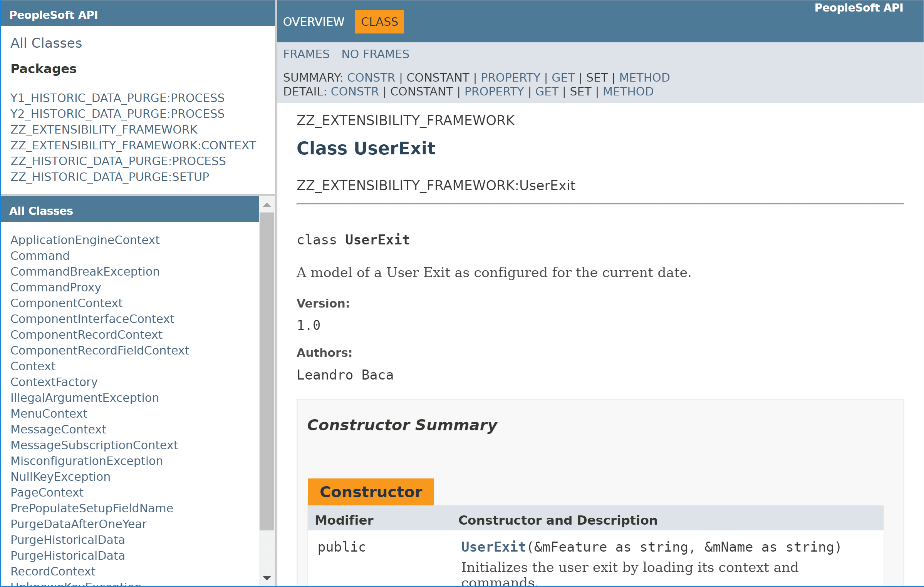Click the FRAMES link

click(306, 54)
